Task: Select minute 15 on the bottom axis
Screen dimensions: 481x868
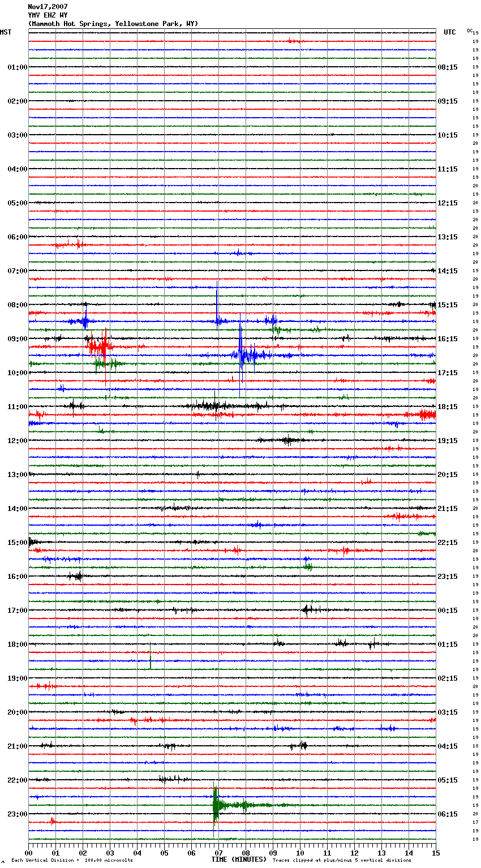Action: pos(436,853)
